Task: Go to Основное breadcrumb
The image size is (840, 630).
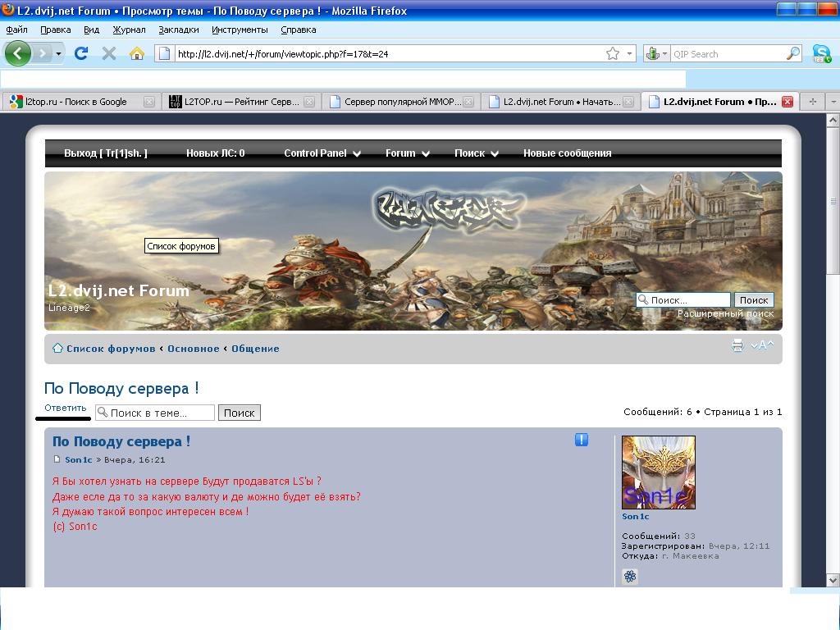Action: tap(194, 349)
